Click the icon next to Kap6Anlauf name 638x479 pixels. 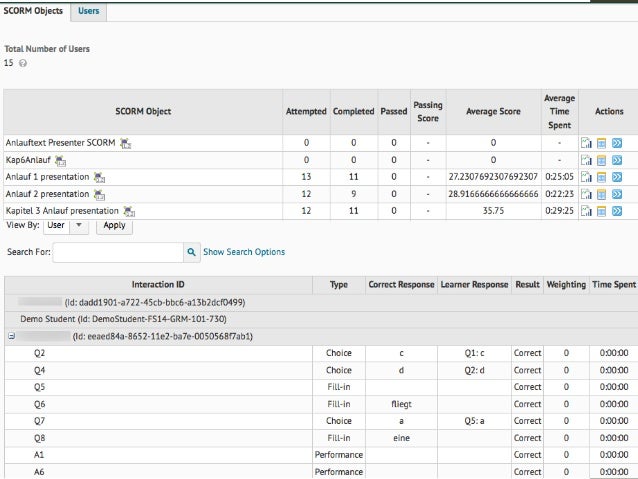(x=61, y=160)
